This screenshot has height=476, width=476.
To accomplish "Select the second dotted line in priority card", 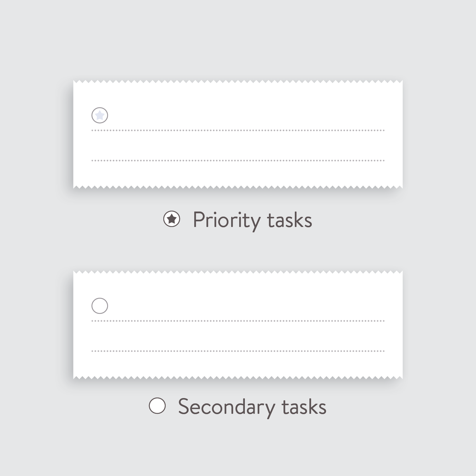I will click(x=238, y=160).
